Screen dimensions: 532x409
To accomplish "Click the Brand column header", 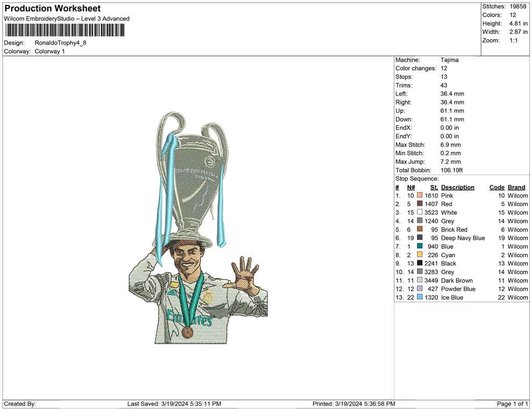I will (516, 187).
